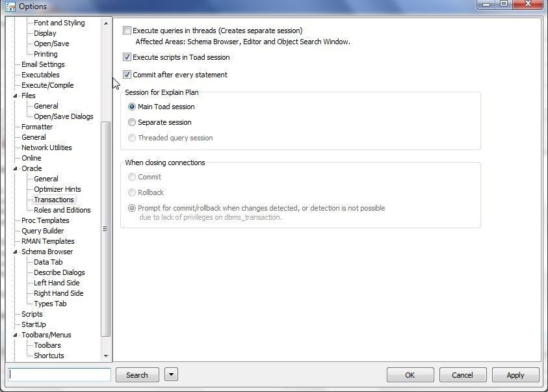Apply the changed settings

coord(515,374)
